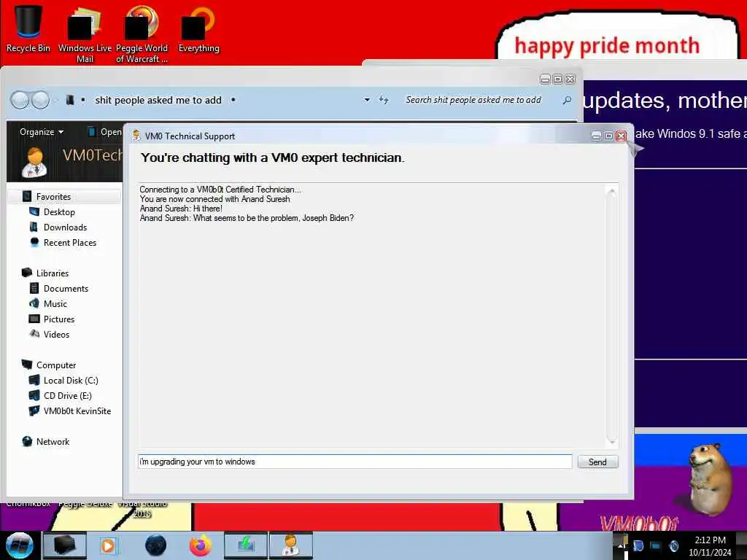Open the dark globe browser taskbar icon
The height and width of the screenshot is (560, 747).
pyautogui.click(x=155, y=545)
